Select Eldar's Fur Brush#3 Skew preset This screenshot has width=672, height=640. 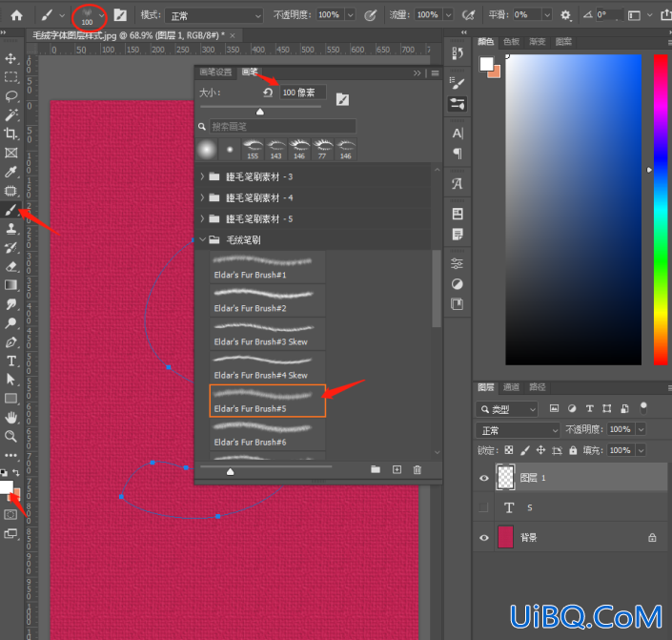coord(268,334)
